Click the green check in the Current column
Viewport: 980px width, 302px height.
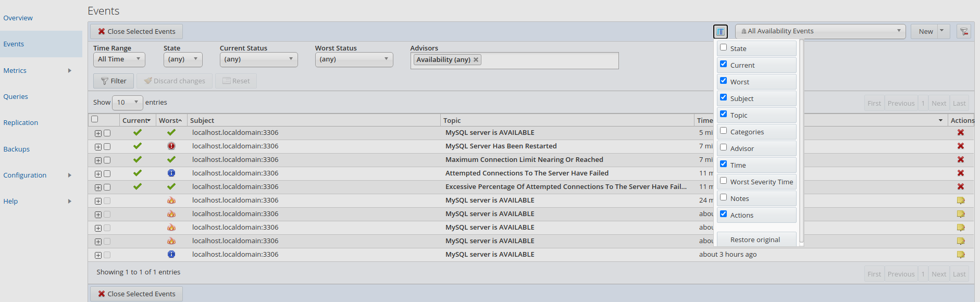137,132
